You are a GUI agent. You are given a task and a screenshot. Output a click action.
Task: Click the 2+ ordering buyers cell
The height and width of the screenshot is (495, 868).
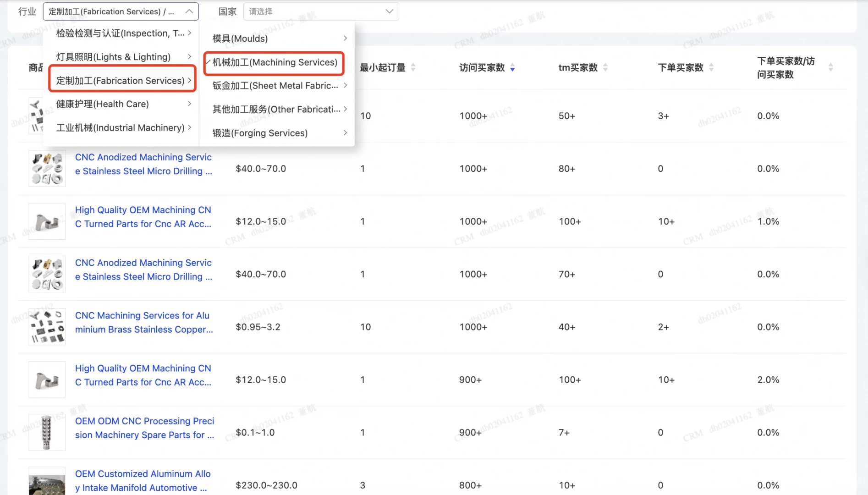[x=664, y=327]
